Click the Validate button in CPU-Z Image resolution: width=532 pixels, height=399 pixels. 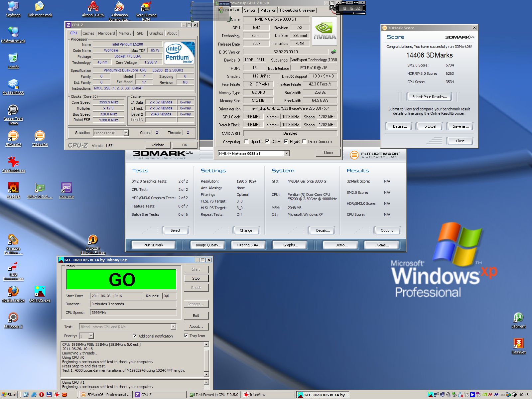(158, 145)
